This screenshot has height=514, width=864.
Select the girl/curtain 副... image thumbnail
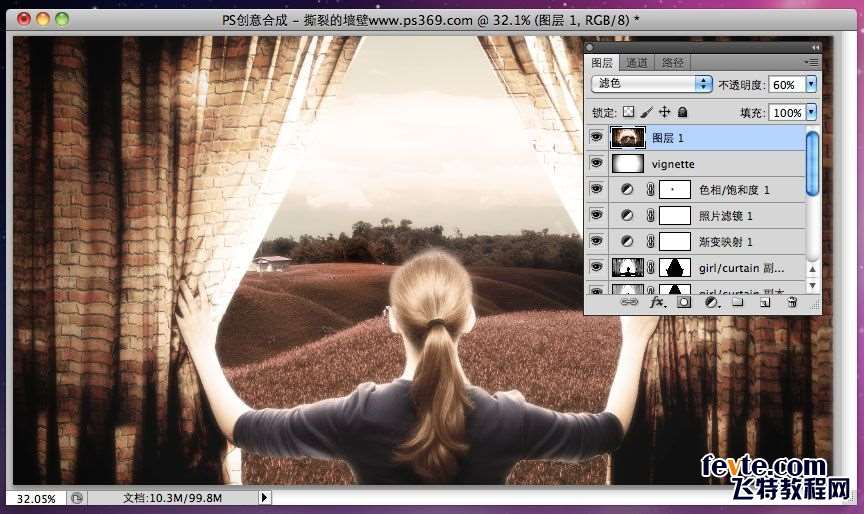point(628,268)
